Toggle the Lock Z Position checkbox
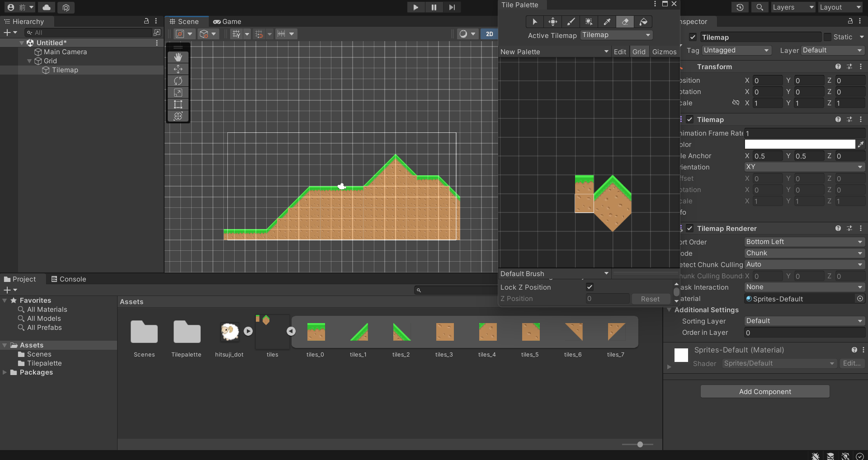The height and width of the screenshot is (460, 868). click(590, 287)
